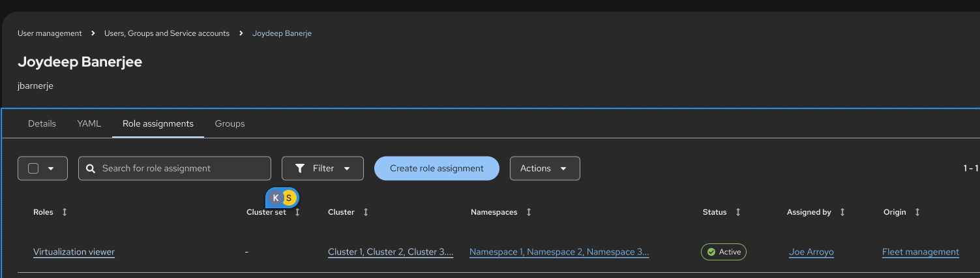Open the Virtualization viewer role link

[x=74, y=252]
